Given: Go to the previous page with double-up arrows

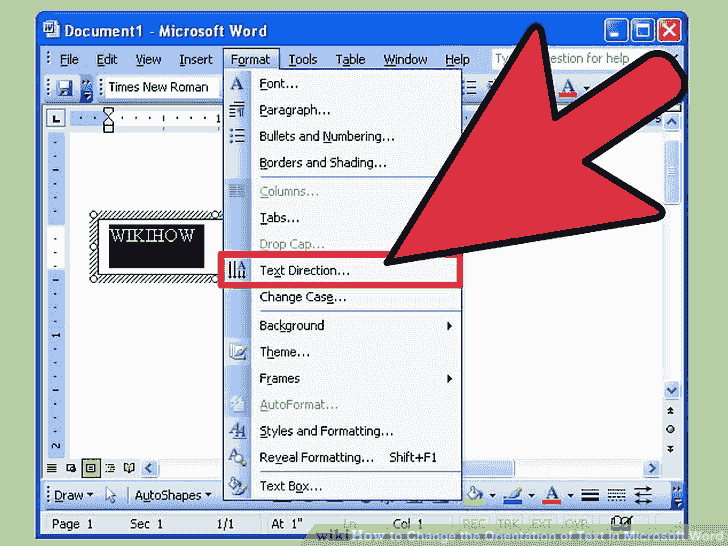Looking at the screenshot, I should [670, 410].
